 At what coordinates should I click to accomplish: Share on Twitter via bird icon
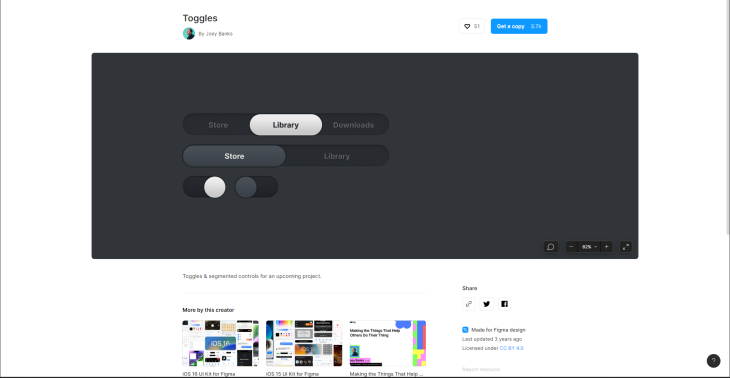pos(487,304)
